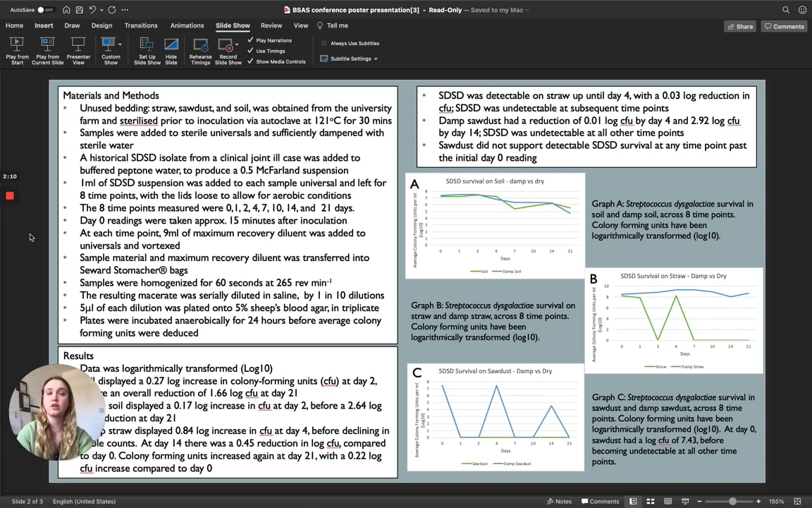Enable Always Use Subtitles checkbox
812x508 pixels.
click(324, 43)
